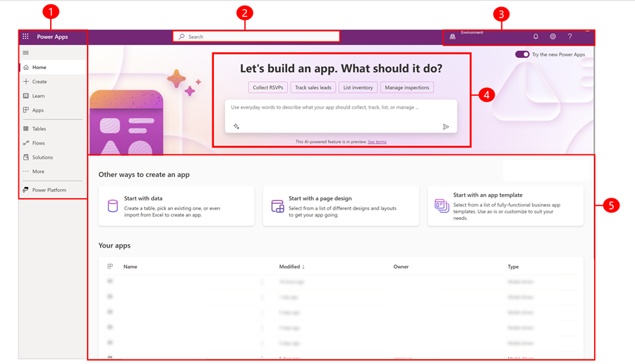Click the Type column header
The height and width of the screenshot is (364, 635).
(513, 267)
